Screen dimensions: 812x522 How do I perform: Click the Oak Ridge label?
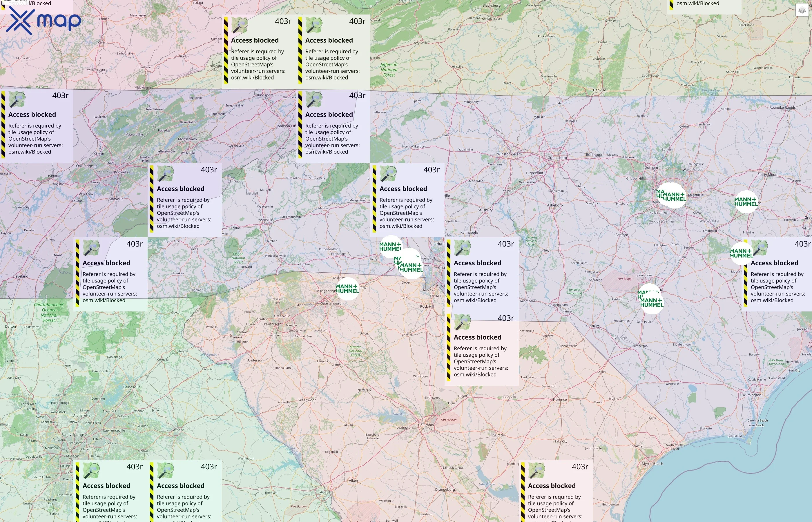pyautogui.click(x=84, y=166)
